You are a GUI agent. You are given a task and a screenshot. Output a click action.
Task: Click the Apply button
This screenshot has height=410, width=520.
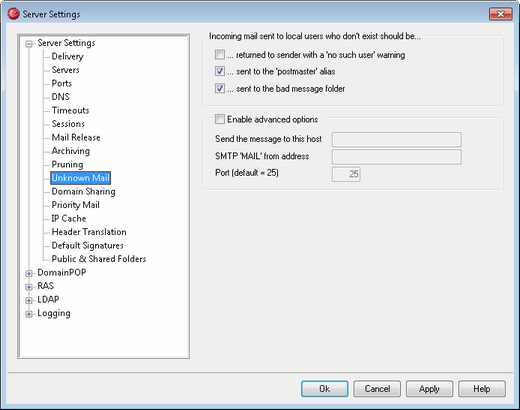pos(429,389)
